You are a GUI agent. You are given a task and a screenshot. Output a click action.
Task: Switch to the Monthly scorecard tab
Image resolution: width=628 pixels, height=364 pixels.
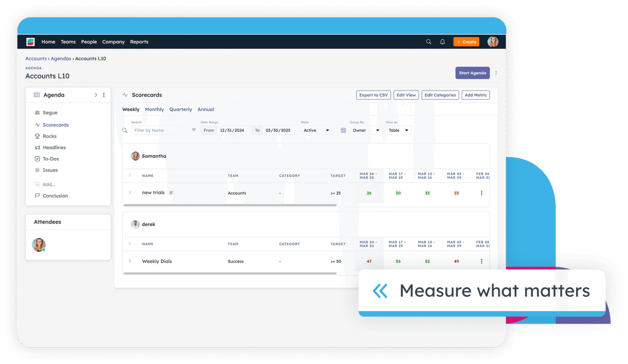click(x=154, y=109)
